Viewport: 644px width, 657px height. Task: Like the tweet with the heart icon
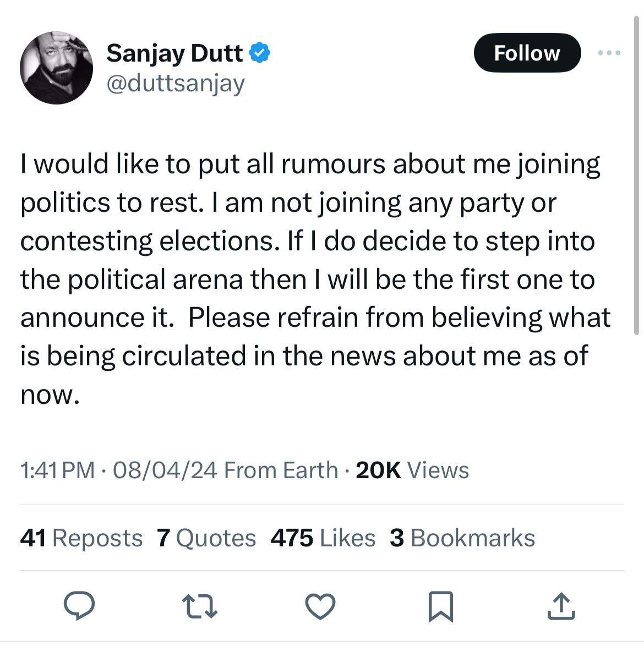pos(320,605)
